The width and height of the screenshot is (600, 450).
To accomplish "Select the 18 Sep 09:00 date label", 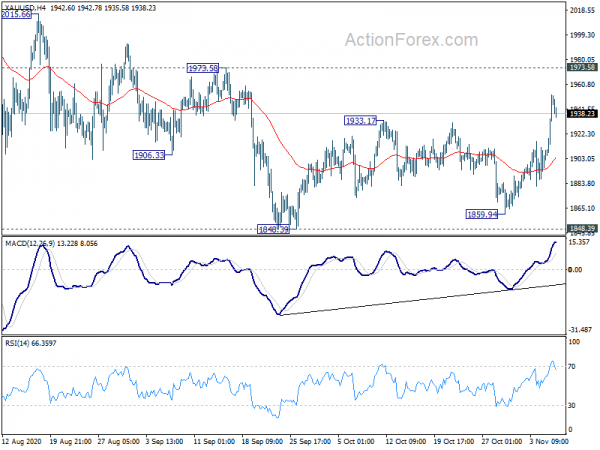I will (x=260, y=441).
